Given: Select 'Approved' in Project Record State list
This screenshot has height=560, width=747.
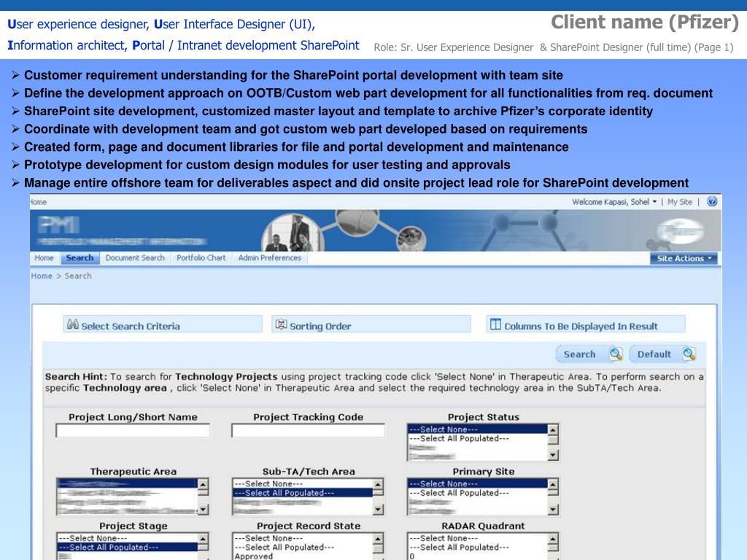Looking at the screenshot, I should 303,556.
